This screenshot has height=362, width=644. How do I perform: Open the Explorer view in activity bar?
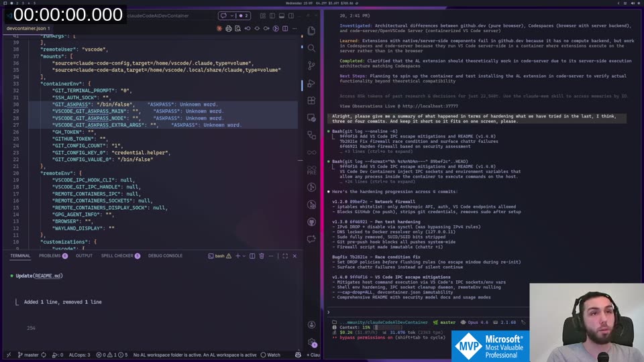coord(311,31)
